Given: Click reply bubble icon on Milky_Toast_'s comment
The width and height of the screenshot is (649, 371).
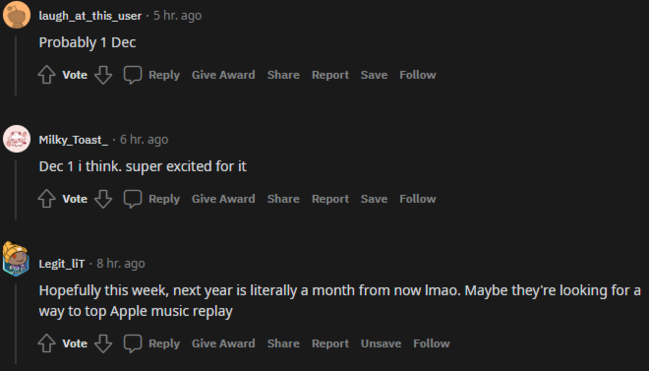Looking at the screenshot, I should (x=132, y=199).
